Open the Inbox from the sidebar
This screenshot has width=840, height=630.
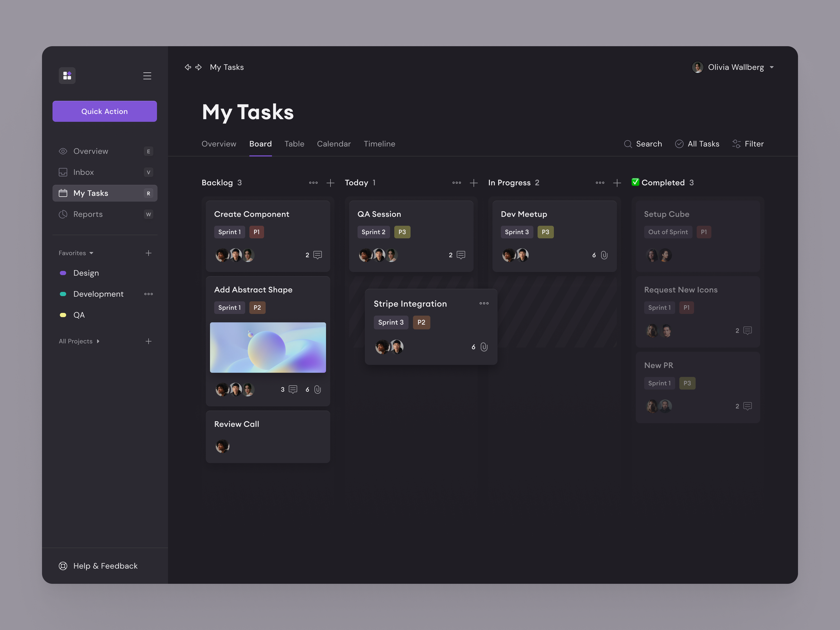[x=83, y=172]
